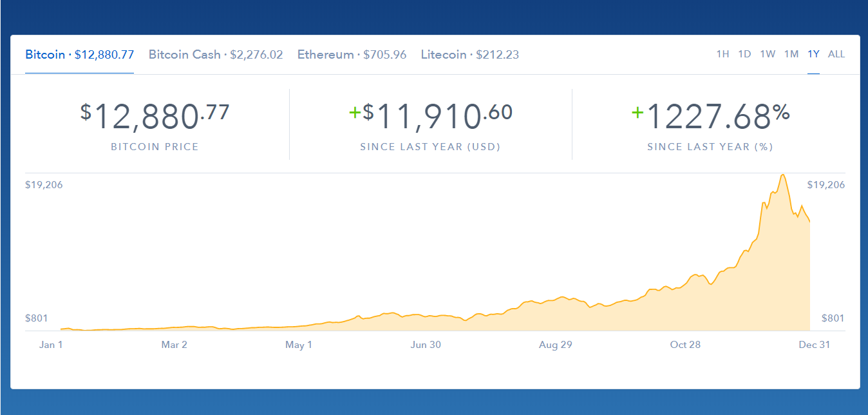Click the $12,880.77 Bitcoin price figure
The width and height of the screenshot is (868, 415).
point(155,114)
